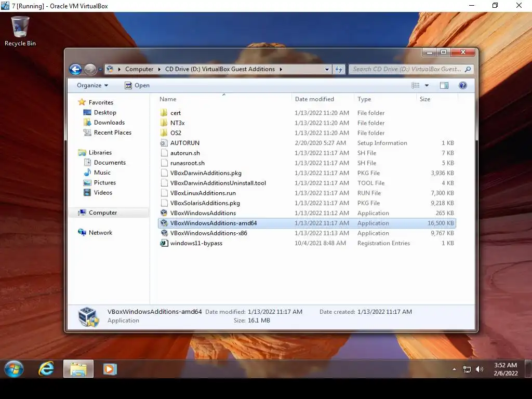
Task: Sort by Name column header
Action: pos(224,99)
